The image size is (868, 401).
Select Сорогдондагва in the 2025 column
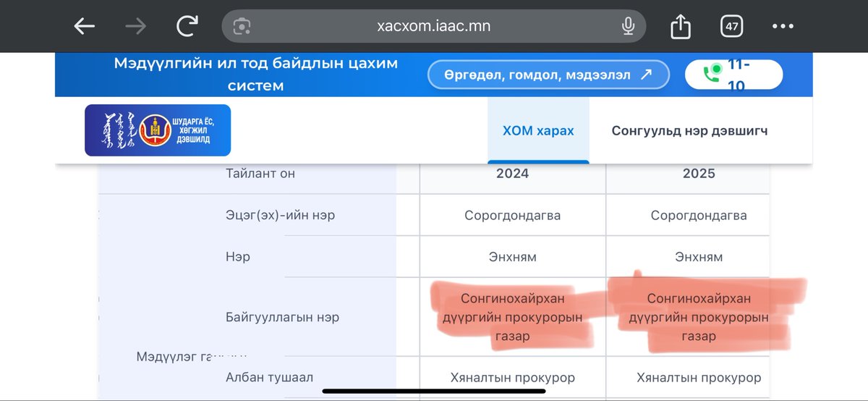(x=699, y=216)
